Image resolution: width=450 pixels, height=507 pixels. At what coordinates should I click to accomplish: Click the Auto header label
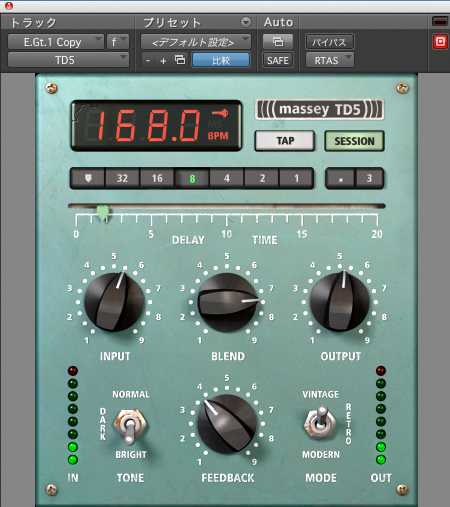pyautogui.click(x=278, y=22)
